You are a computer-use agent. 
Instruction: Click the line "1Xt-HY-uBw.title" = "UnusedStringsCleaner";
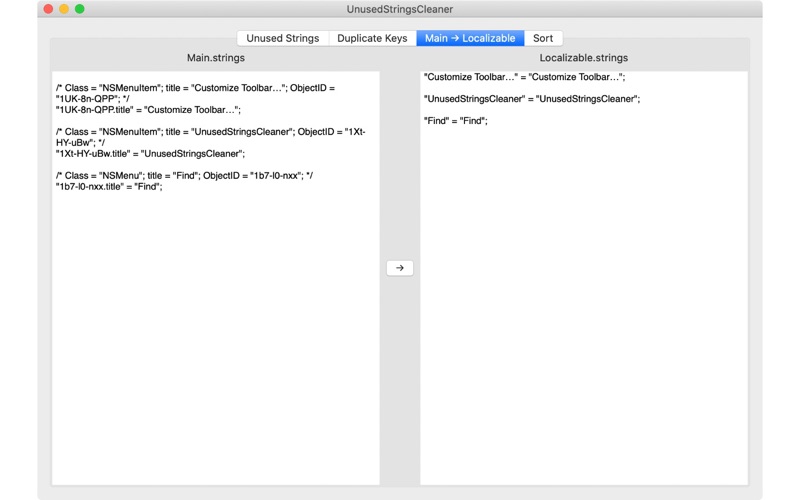coord(151,154)
